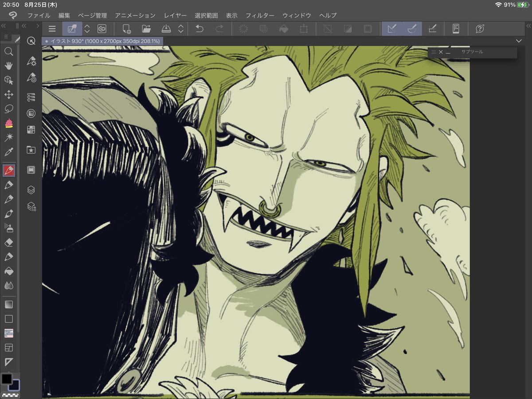The image size is (532, 399).
Task: Pick the dark navy sub color swatch
Action: [14, 386]
